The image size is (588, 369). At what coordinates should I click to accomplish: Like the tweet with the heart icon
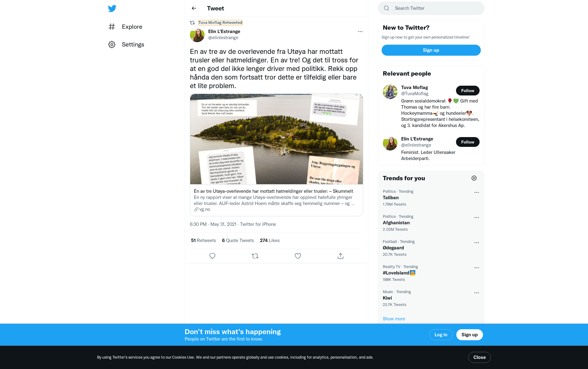298,256
